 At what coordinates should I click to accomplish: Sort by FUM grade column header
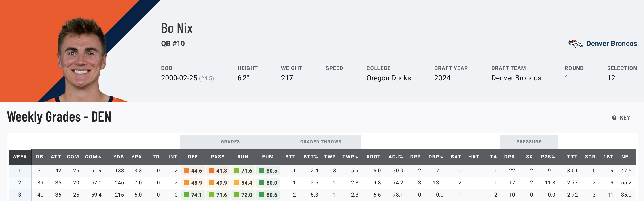point(268,157)
